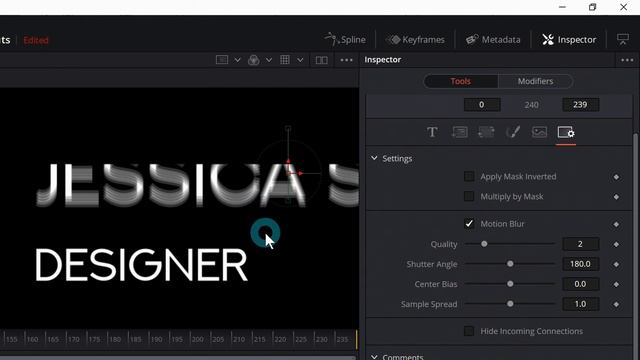Viewport: 640px width, 360px height.
Task: Click the Sample Spread slider handle
Action: pos(510,304)
